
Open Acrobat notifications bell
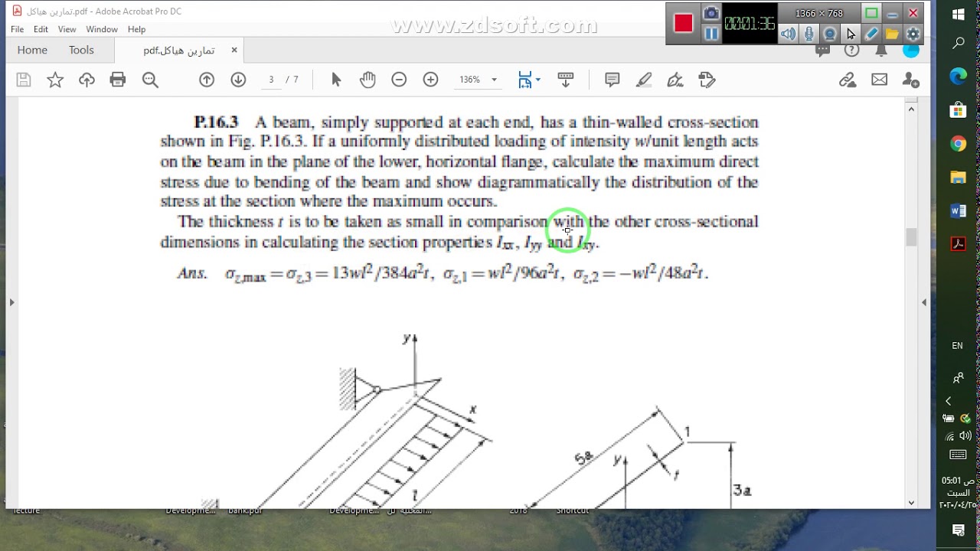point(881,51)
